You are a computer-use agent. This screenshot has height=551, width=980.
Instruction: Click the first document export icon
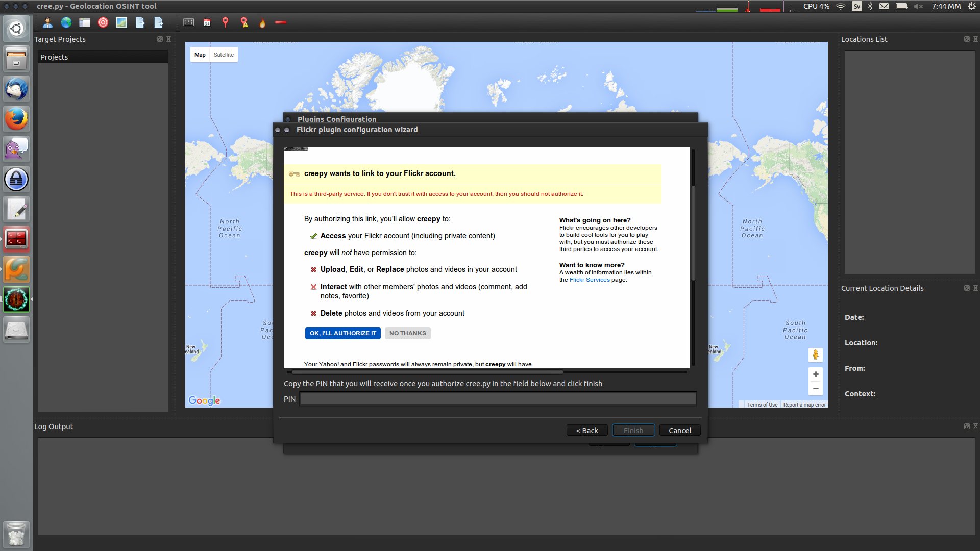click(140, 22)
